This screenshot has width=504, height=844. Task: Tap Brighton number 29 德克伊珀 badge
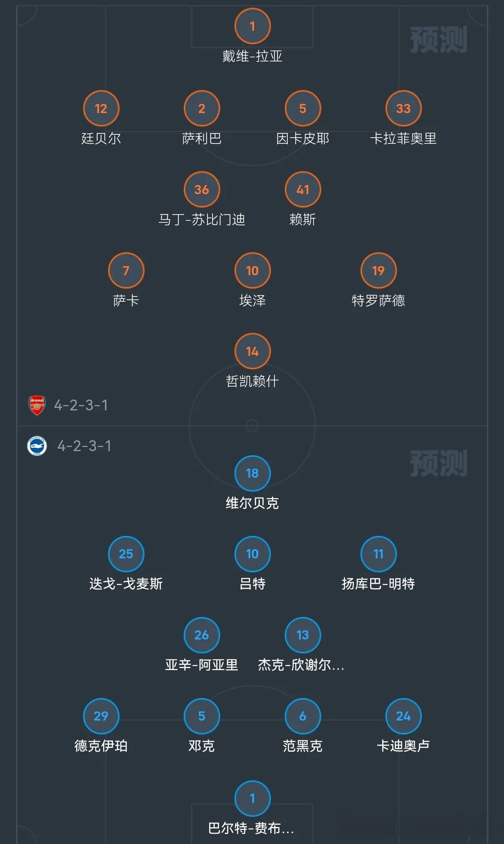(x=101, y=716)
